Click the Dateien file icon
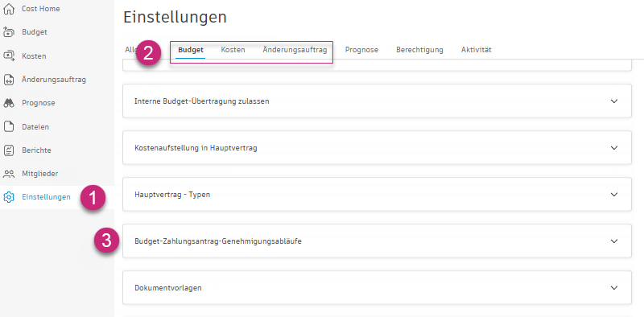The image size is (644, 317). pos(9,127)
